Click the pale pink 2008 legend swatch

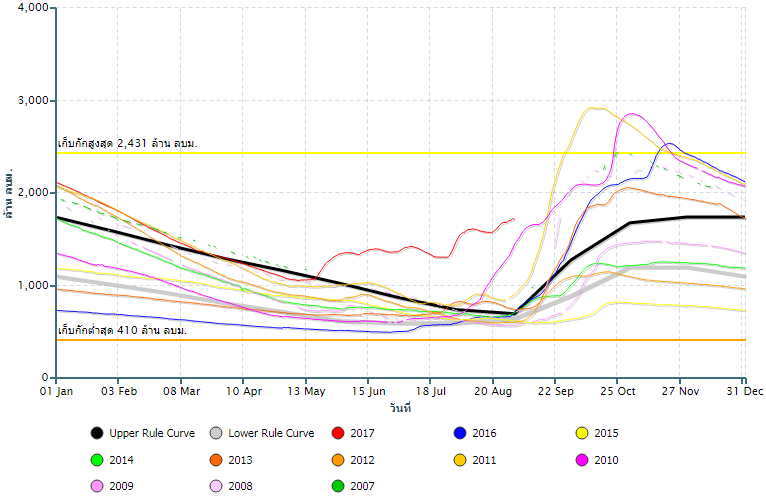coord(216,486)
